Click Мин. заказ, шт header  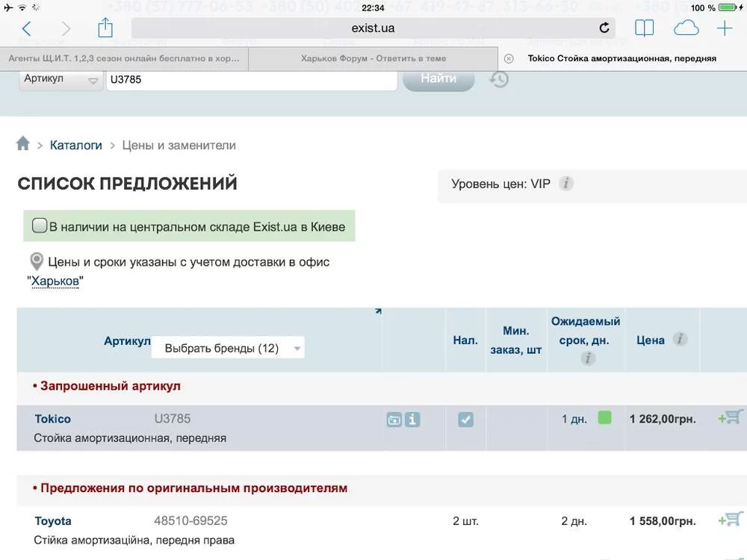[x=516, y=340]
